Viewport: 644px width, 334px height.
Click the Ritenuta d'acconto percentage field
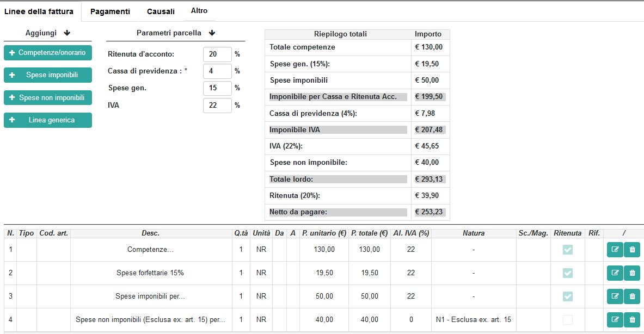tap(217, 54)
